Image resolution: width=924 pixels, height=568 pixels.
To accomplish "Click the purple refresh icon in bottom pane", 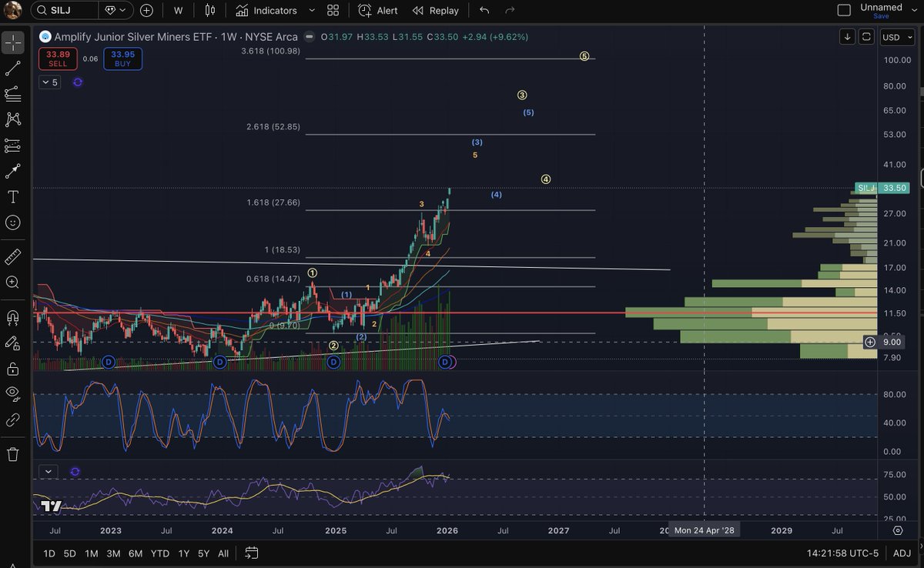I will pyautogui.click(x=75, y=472).
